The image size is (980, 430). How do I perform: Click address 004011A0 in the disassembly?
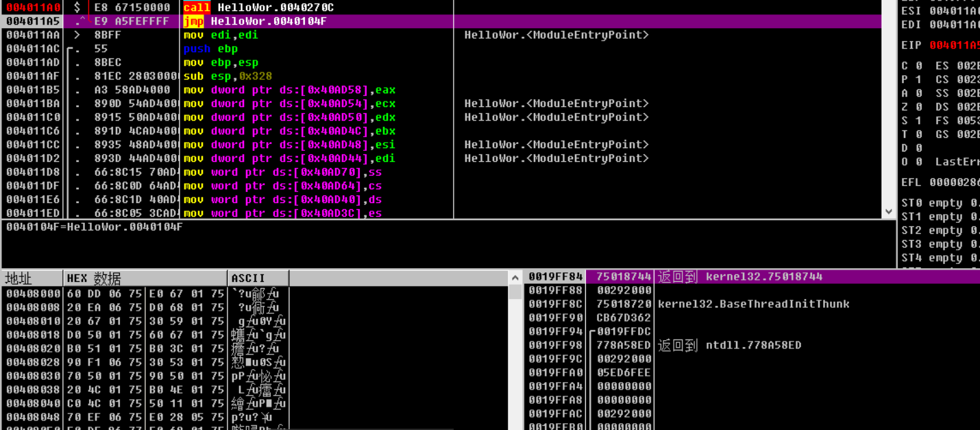coord(34,7)
